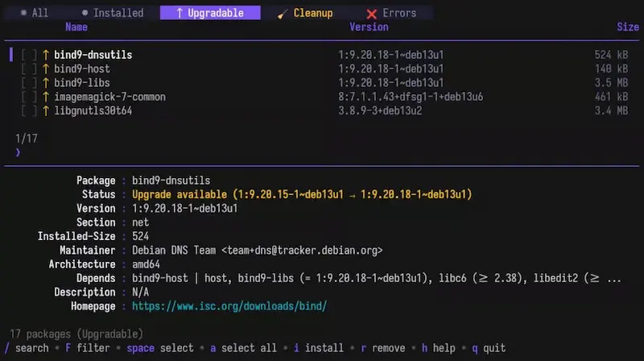Click the dot icon on Installed tab
The height and width of the screenshot is (361, 644).
coord(85,13)
